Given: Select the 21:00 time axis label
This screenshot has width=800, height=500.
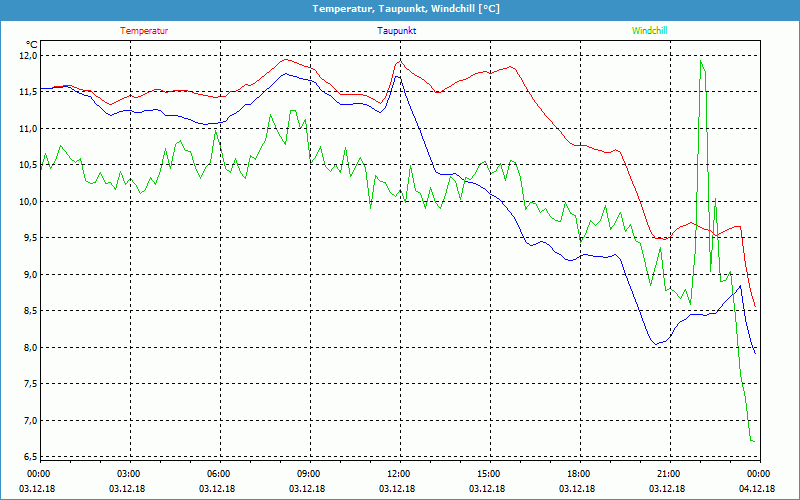Looking at the screenshot, I should pyautogui.click(x=668, y=474).
